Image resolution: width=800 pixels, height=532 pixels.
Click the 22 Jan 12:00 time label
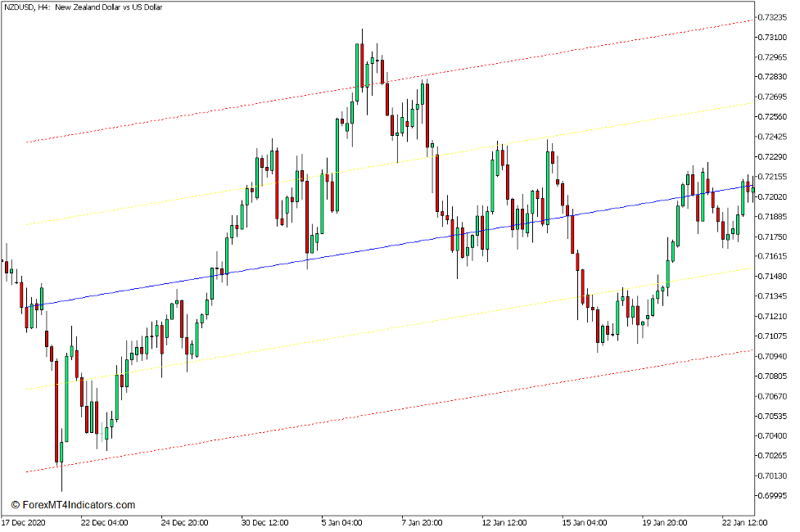point(745,522)
